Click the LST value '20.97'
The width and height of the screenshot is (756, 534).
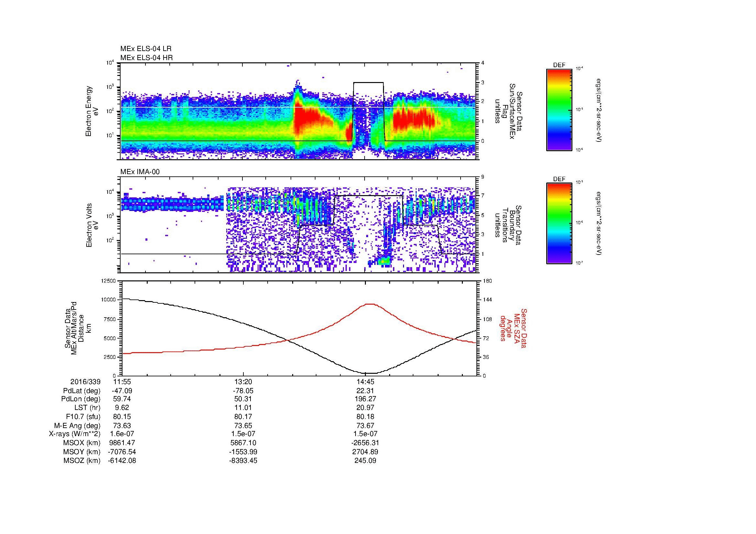click(365, 408)
